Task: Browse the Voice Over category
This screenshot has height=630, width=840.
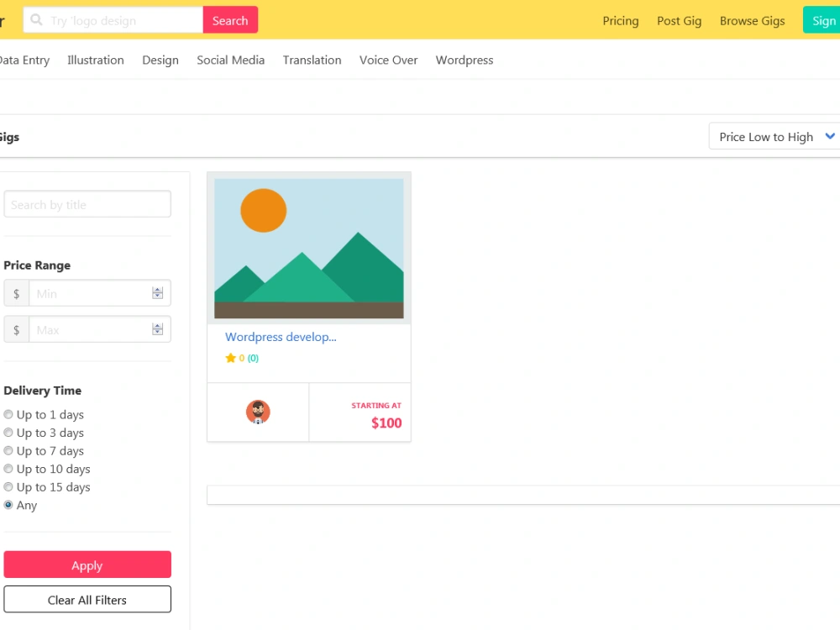Action: tap(388, 60)
